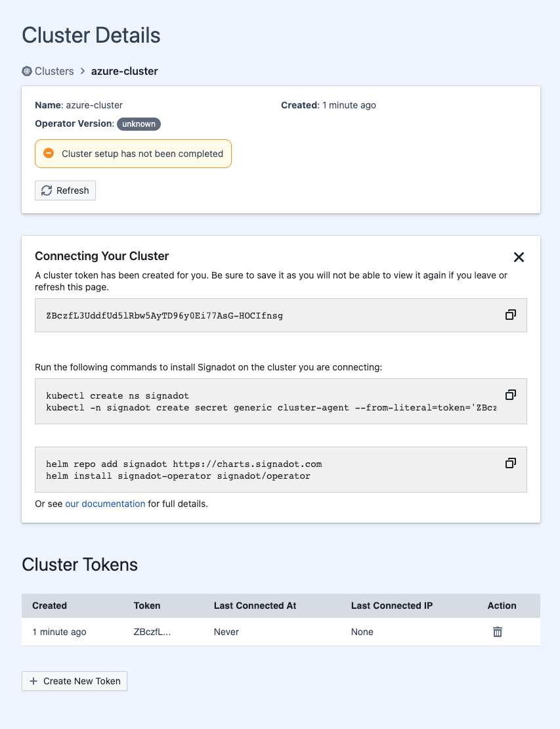Click the helm repo add command text
Image resolution: width=560 pixels, height=729 pixels.
[x=184, y=464]
